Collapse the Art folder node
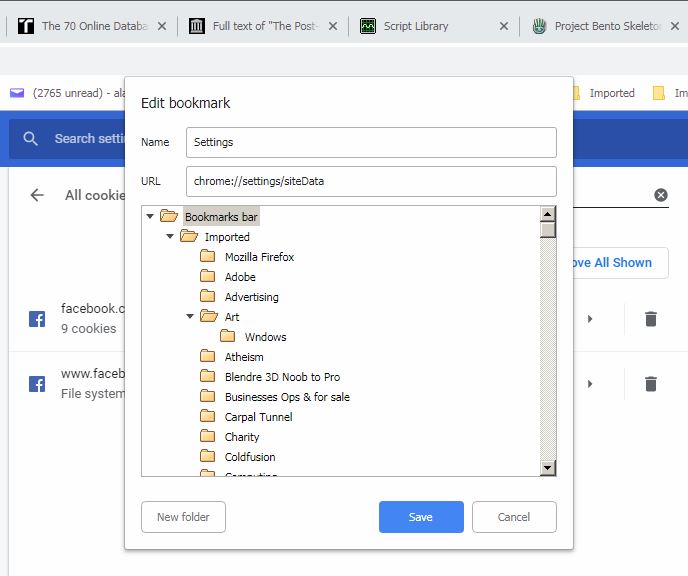This screenshot has width=688, height=576. (x=190, y=317)
